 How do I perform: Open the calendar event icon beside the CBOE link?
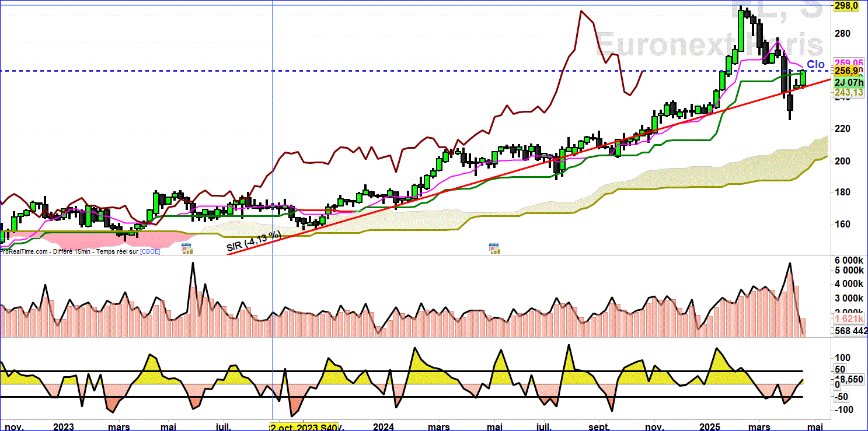click(187, 248)
